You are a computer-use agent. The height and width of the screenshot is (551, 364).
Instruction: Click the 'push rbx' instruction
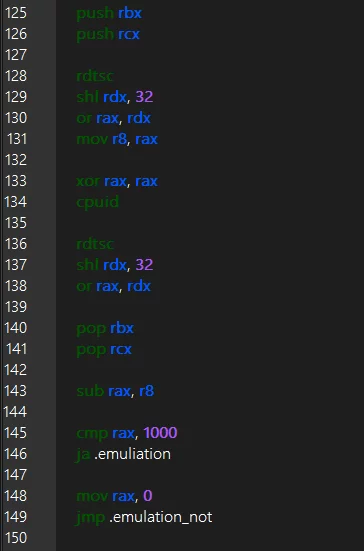click(109, 13)
